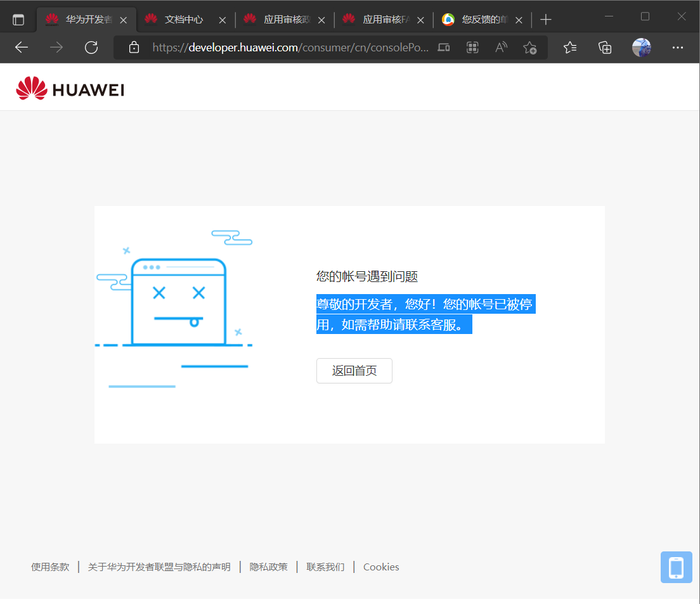Add this page to favorites
Viewport: 700px width, 604px height.
click(x=530, y=48)
